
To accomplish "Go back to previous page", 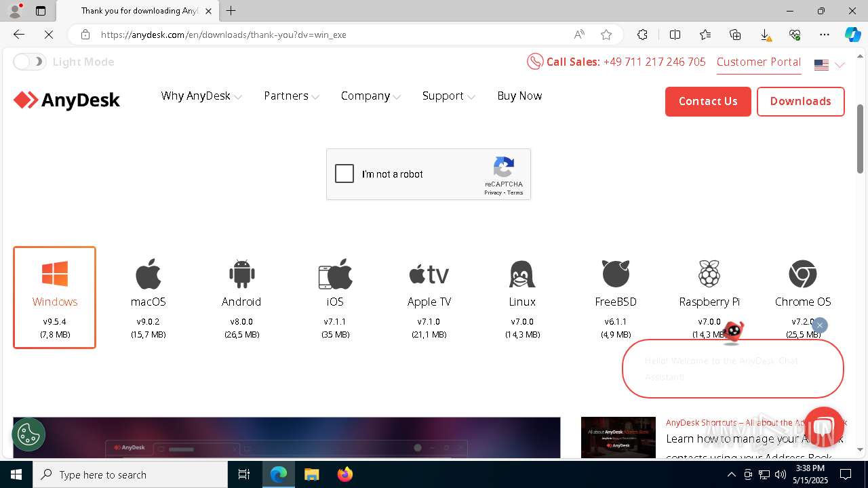I will coord(19,35).
